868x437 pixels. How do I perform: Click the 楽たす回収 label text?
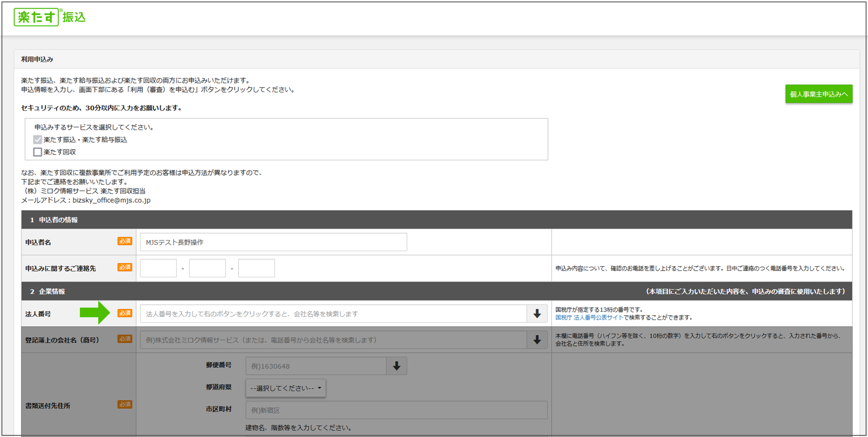pyautogui.click(x=60, y=152)
